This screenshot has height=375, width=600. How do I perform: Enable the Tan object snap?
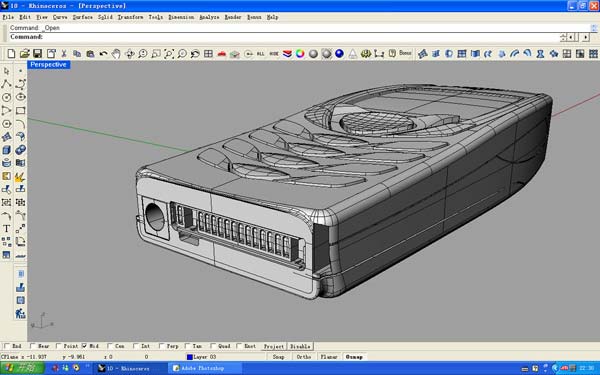pyautogui.click(x=188, y=346)
